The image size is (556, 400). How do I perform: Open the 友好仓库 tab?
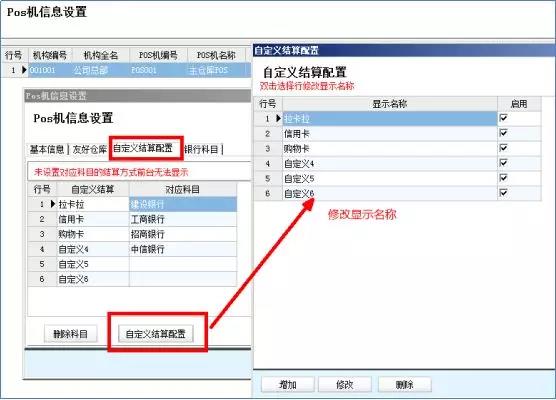(89, 150)
